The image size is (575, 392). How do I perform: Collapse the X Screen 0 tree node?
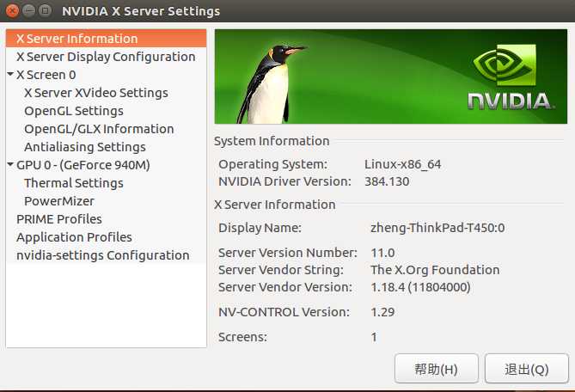point(9,75)
